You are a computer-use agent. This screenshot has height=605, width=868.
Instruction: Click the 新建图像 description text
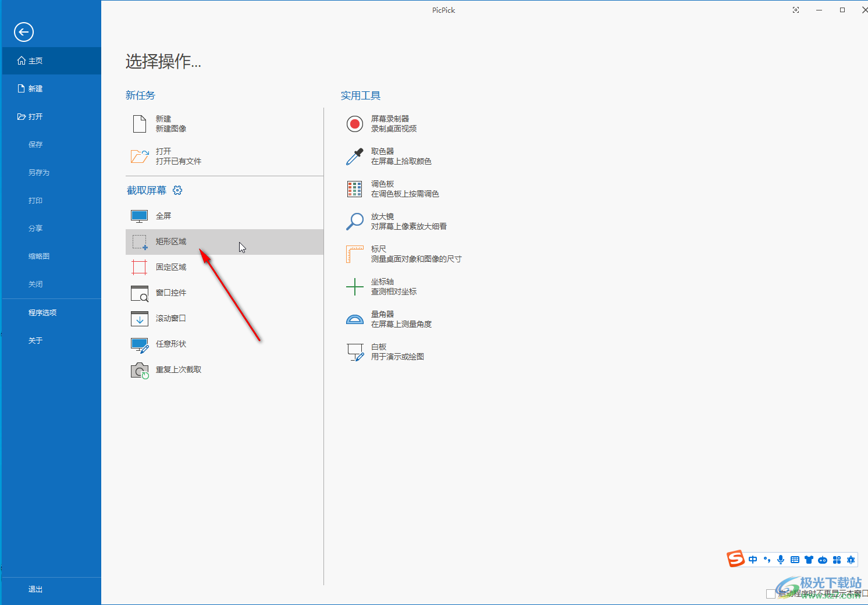pos(171,129)
